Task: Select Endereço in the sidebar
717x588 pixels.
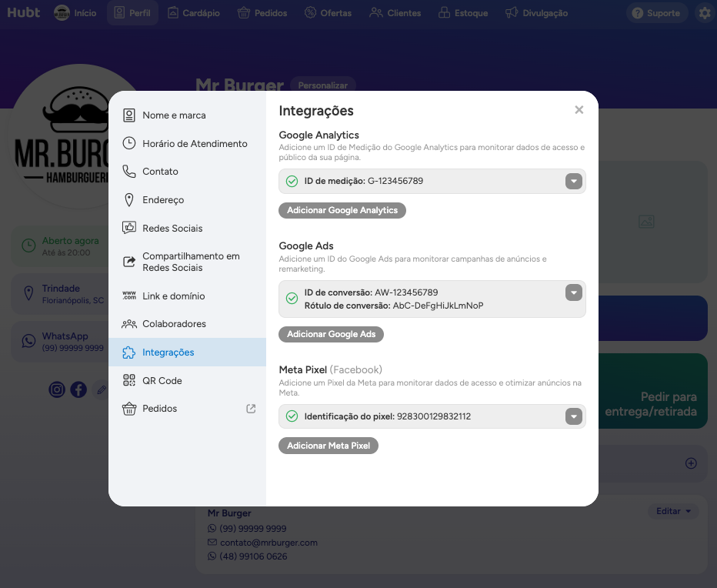Action: (188, 200)
